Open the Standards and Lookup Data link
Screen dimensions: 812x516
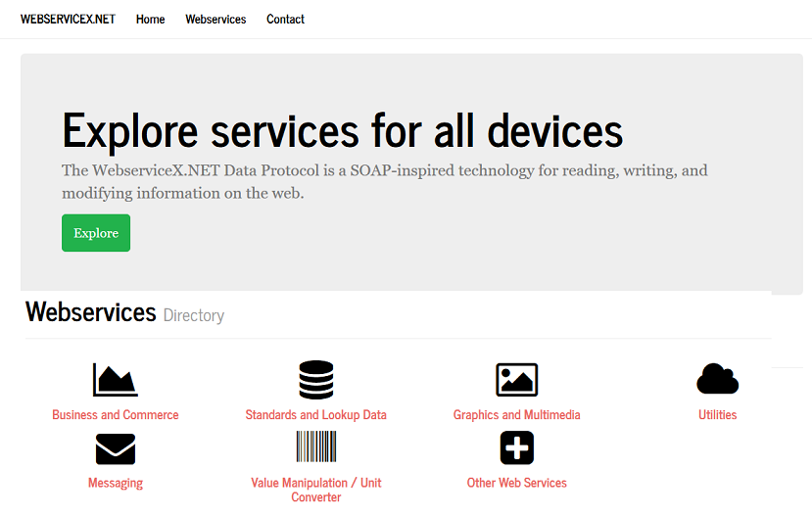click(x=316, y=414)
